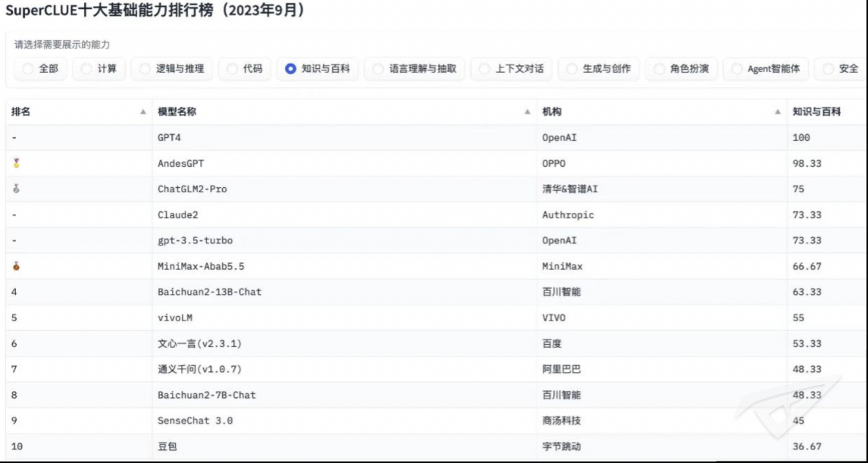This screenshot has width=868, height=463.
Task: Click the score 55 for vivoLM
Action: [x=798, y=318]
